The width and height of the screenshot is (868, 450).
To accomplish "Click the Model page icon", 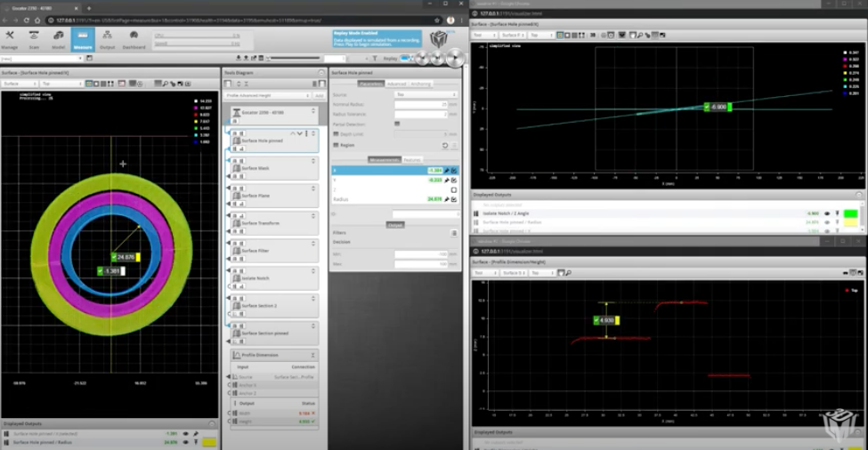I will pyautogui.click(x=58, y=37).
